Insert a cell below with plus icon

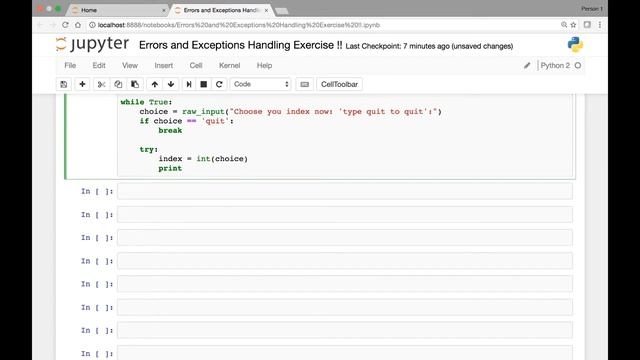82,84
